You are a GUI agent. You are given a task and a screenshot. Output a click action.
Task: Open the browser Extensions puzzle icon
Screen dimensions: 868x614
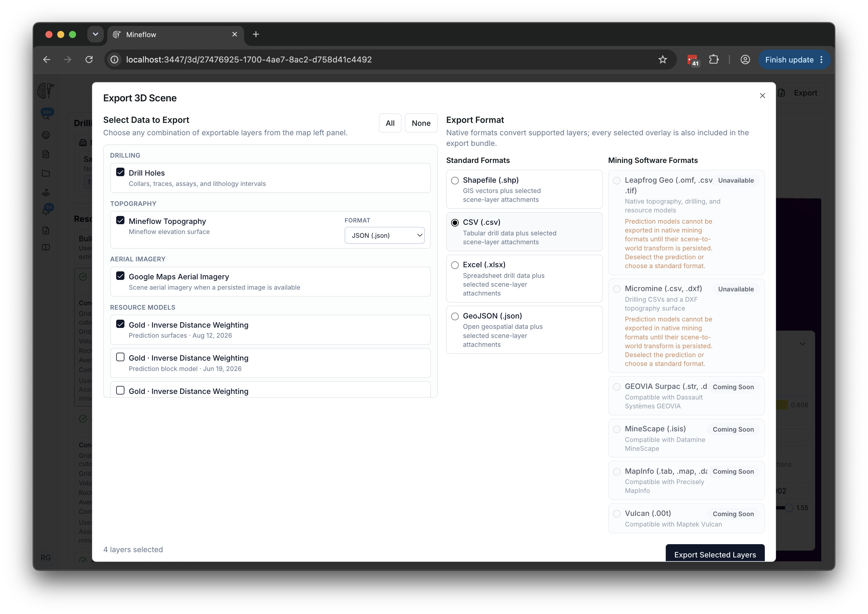coord(714,60)
